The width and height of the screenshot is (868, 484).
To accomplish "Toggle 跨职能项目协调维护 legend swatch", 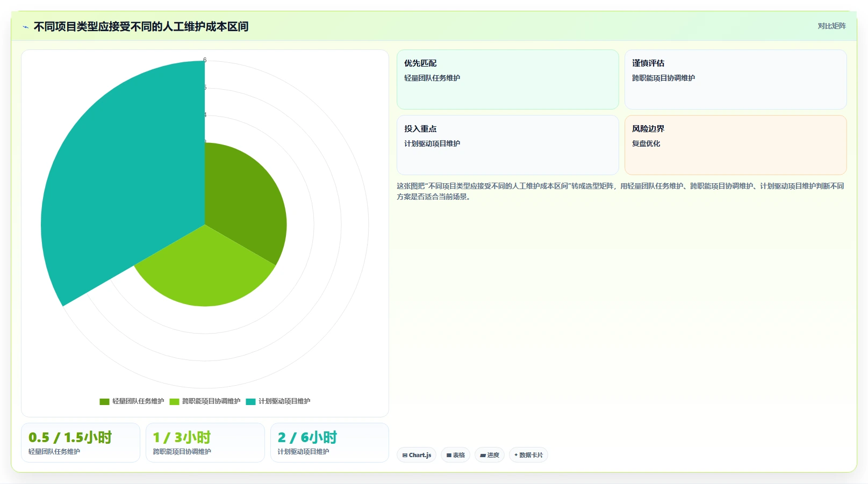I will pos(174,401).
